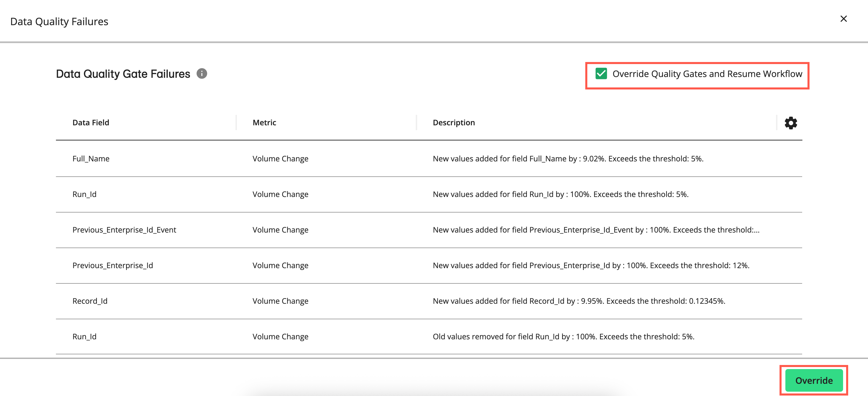
Task: Click the New values added Run_Id description
Action: click(560, 194)
